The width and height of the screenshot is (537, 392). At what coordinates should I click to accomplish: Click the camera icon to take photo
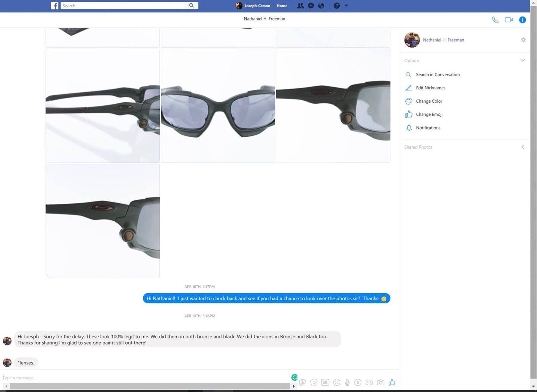pos(380,382)
